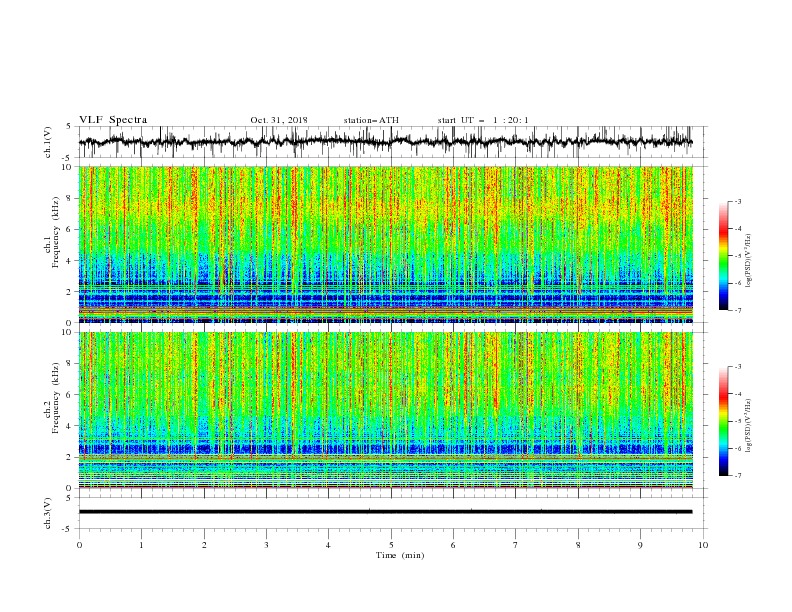Click the "-5" tick on ch.2 colorbar
Viewport: 792px width, 612px height.
738,421
